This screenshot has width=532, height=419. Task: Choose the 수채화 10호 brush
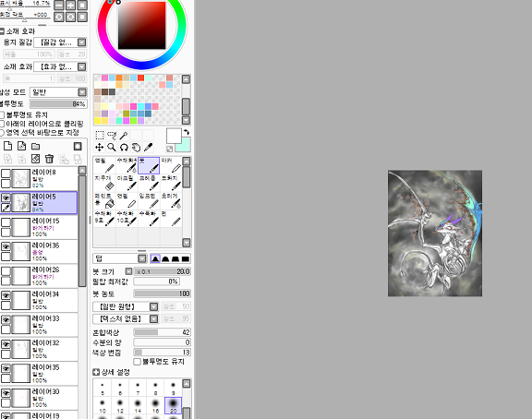point(127,219)
